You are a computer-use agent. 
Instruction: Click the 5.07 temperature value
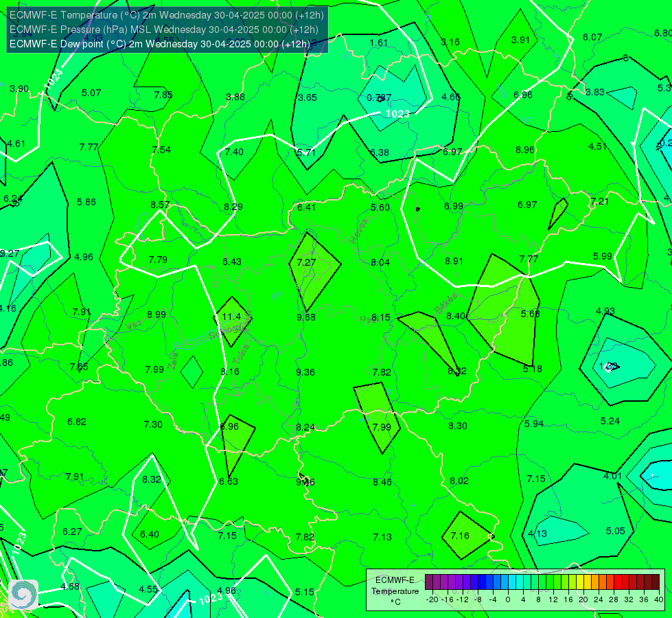[x=91, y=93]
